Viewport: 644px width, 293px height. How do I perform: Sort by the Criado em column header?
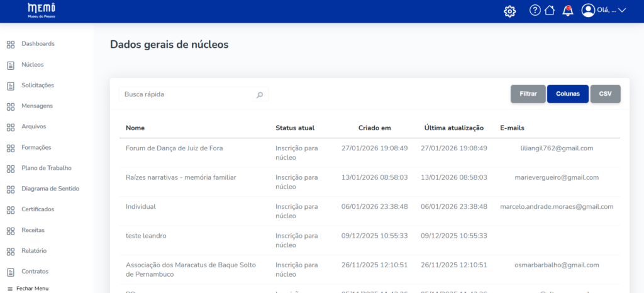pyautogui.click(x=375, y=128)
